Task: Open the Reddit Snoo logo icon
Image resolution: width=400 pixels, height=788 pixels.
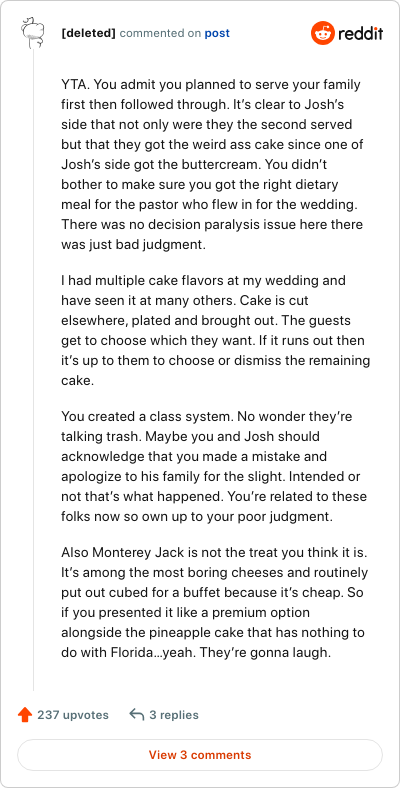Action: [x=322, y=34]
